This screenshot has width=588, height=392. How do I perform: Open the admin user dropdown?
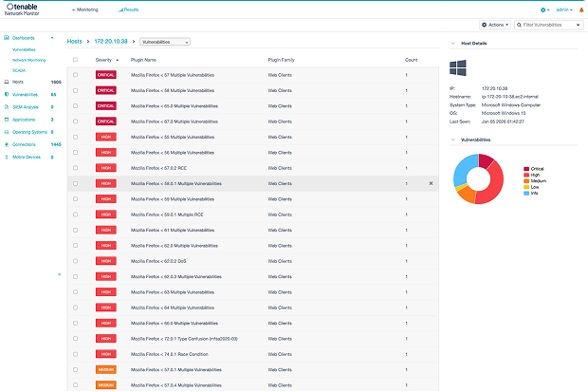tap(564, 9)
